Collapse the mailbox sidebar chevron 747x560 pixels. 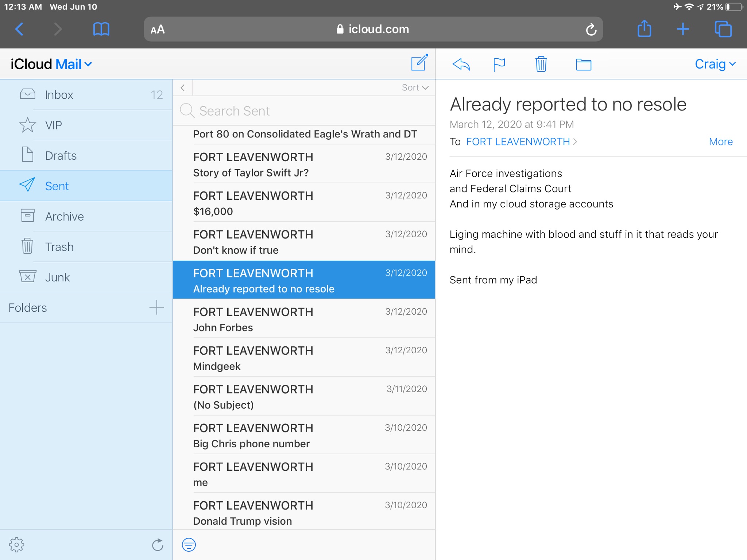click(183, 87)
